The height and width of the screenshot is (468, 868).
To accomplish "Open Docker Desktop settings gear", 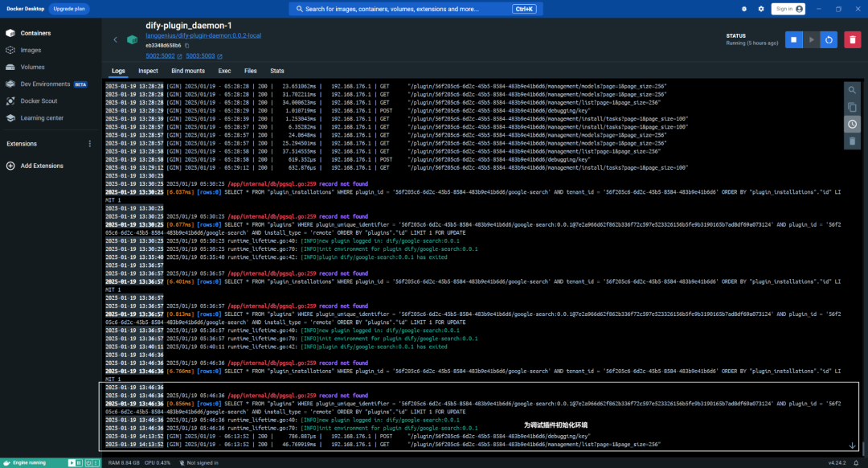I will (761, 9).
